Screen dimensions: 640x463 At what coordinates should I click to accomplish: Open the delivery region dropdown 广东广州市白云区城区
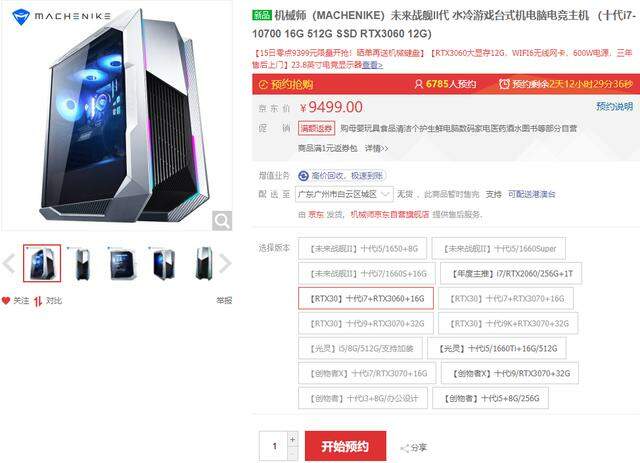click(344, 194)
